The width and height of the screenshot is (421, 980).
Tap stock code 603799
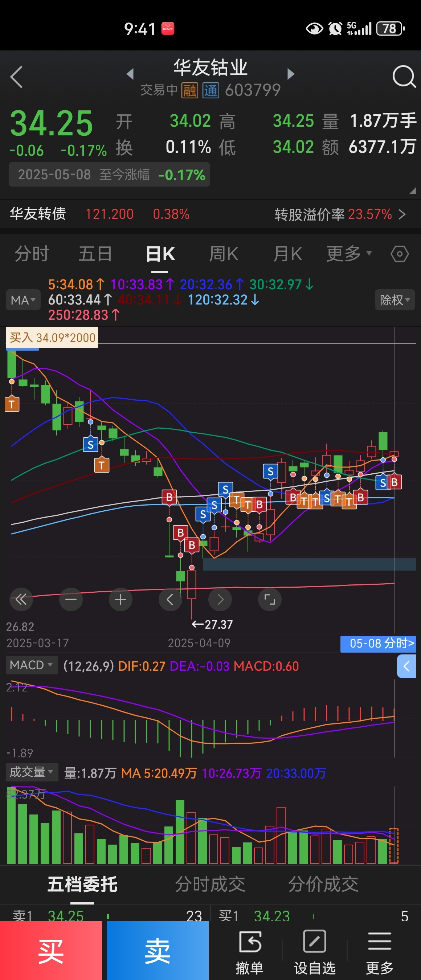click(253, 90)
